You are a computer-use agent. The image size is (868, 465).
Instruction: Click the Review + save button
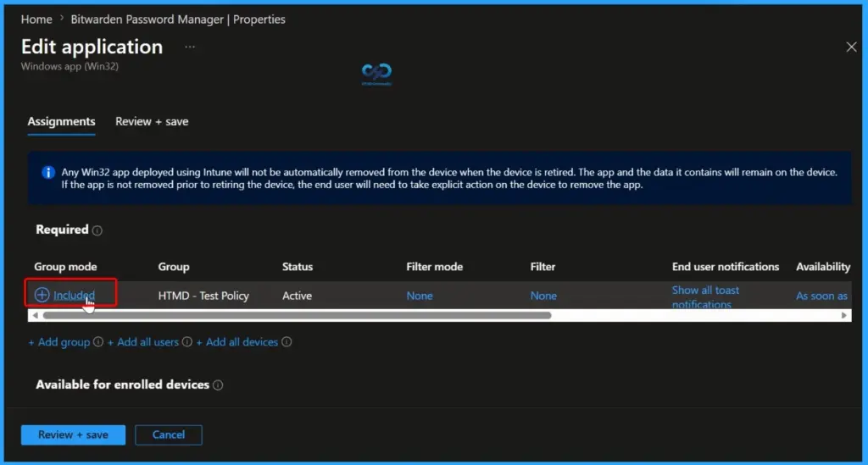73,435
